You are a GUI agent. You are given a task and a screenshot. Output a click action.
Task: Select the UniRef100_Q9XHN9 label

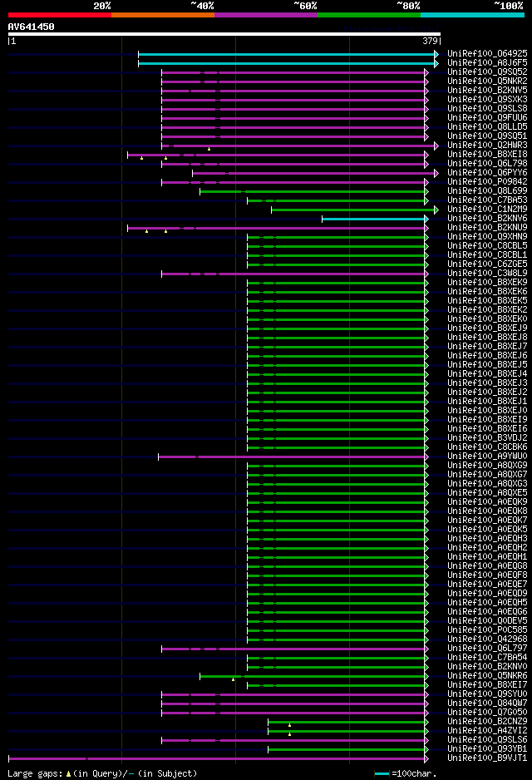pos(487,236)
